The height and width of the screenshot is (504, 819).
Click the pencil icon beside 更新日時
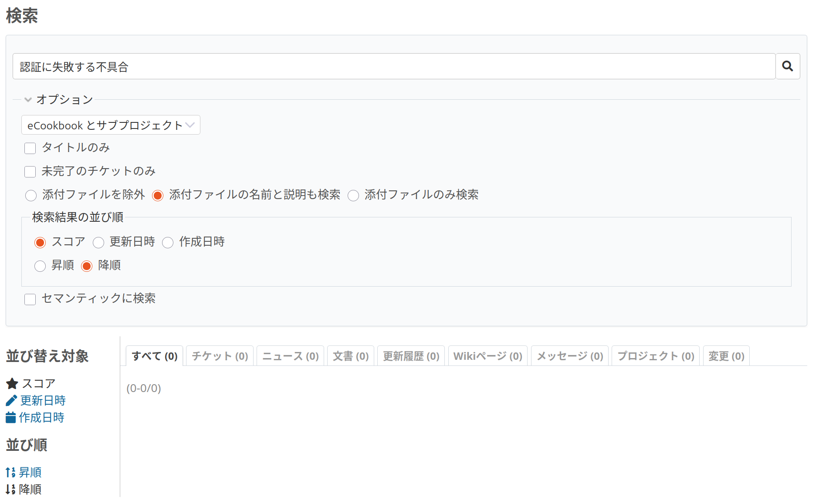11,400
